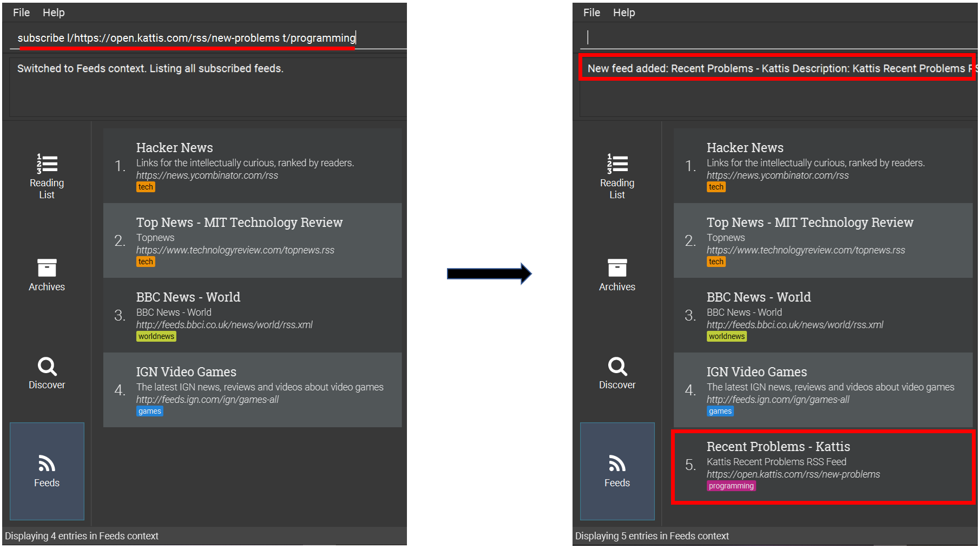Click open.kattis.com new-problems URL
980x548 pixels.
coord(793,474)
